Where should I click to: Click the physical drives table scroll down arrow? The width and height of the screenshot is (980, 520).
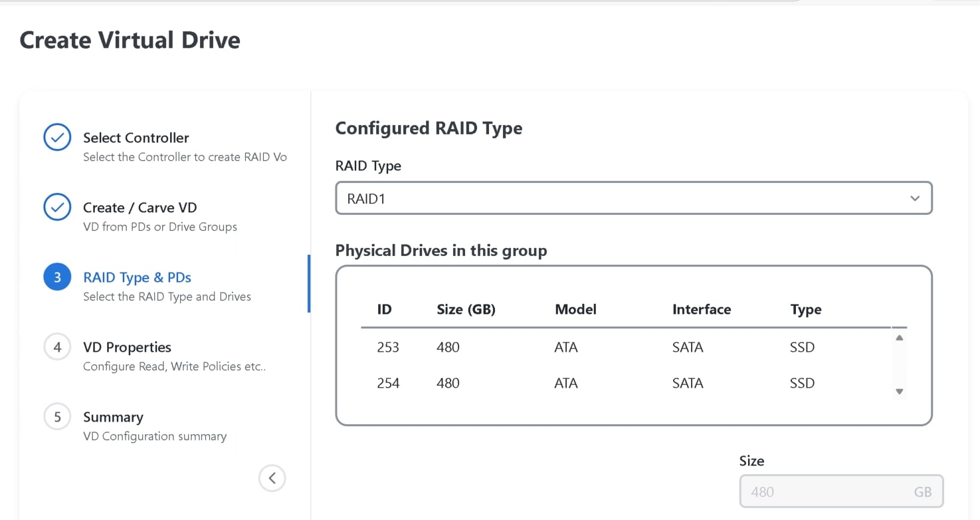tap(900, 392)
